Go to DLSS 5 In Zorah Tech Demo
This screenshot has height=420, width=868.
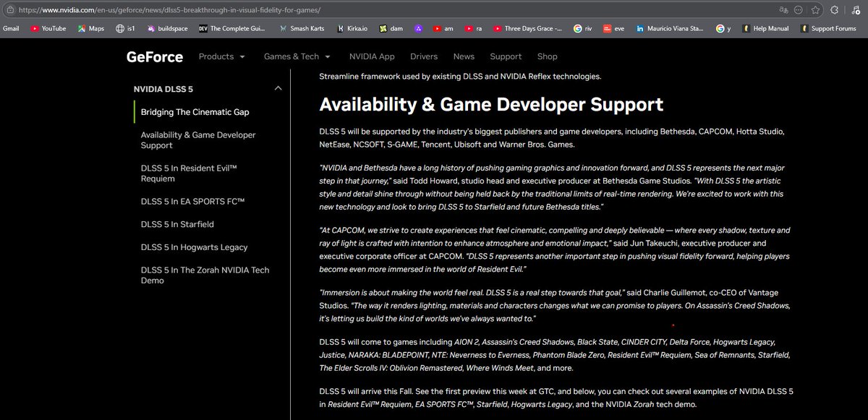click(205, 275)
